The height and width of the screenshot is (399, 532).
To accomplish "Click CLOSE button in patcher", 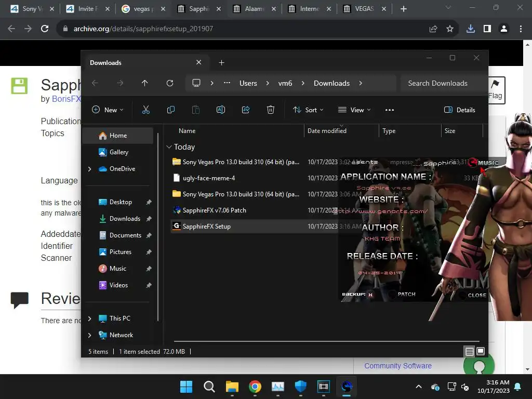I will [x=477, y=295].
